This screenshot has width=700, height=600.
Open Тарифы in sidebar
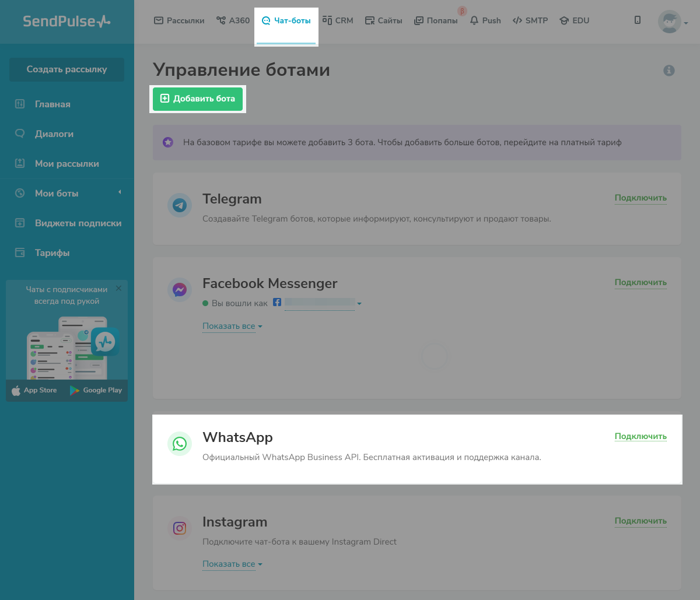point(52,253)
